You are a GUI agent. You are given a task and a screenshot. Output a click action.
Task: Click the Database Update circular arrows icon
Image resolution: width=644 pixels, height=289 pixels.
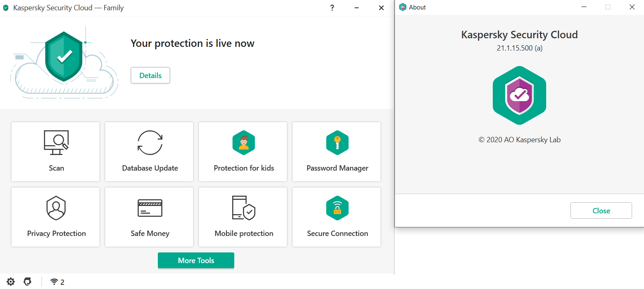(x=150, y=142)
